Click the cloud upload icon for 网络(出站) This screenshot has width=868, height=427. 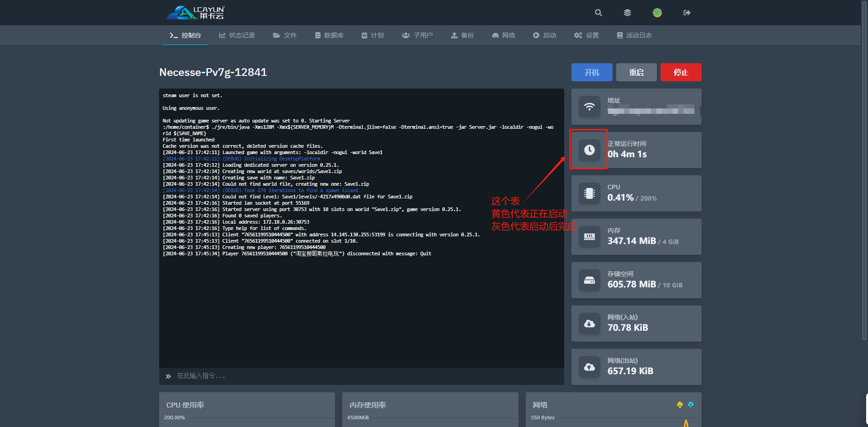coord(590,367)
